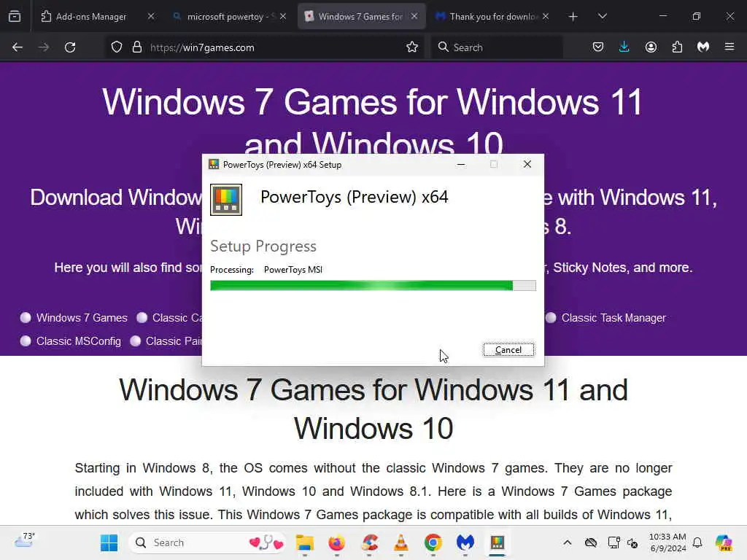
Task: Click the Firefox Search box
Action: click(x=498, y=47)
